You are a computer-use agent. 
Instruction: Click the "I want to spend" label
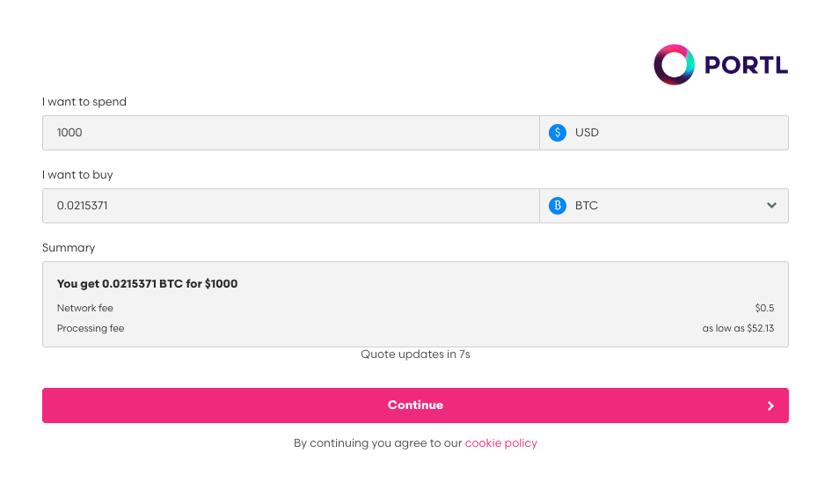click(x=84, y=102)
